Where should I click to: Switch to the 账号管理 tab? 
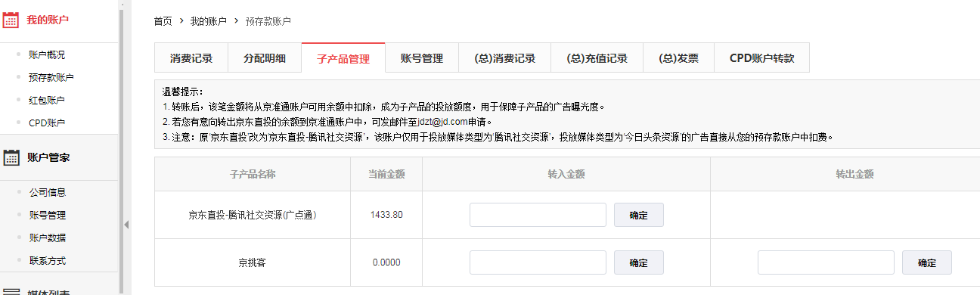coord(422,58)
